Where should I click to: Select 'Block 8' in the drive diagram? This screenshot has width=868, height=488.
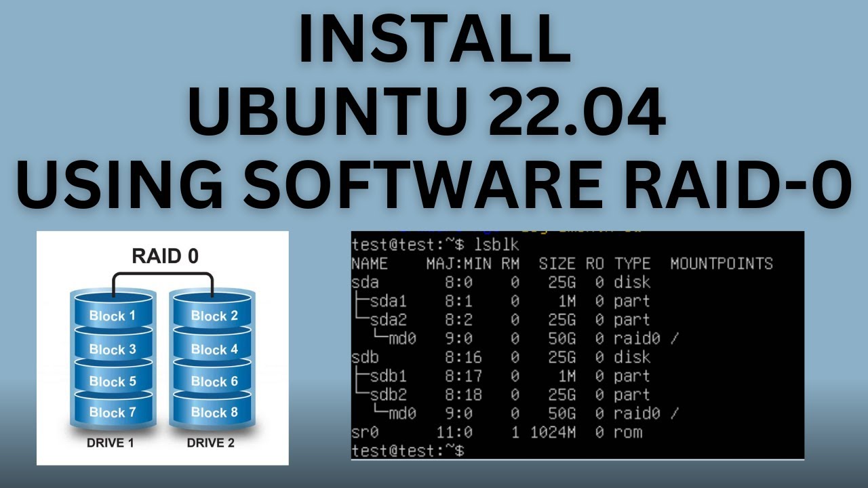pyautogui.click(x=214, y=412)
